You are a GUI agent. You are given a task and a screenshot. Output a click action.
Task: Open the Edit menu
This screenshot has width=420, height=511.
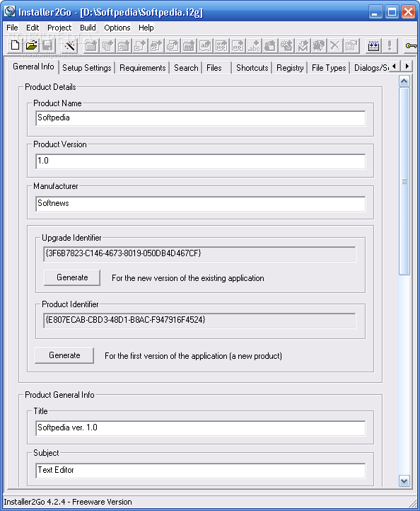33,28
